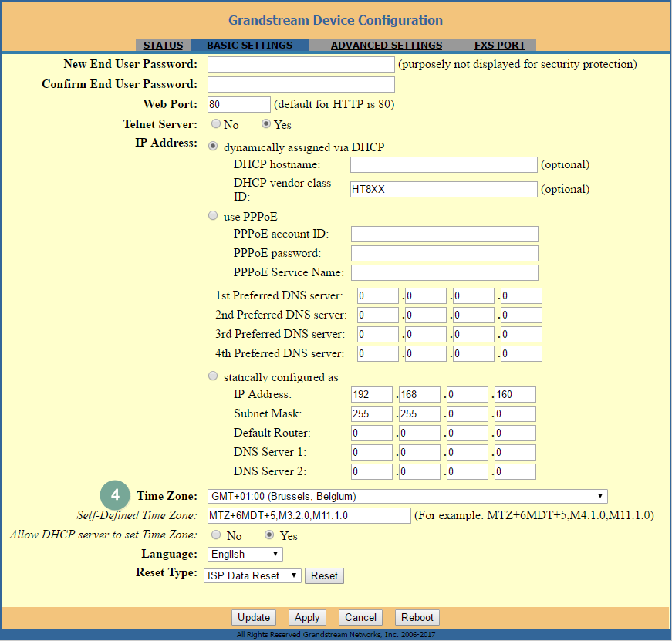Set Telnet Server to No
The image size is (672, 641).
(x=216, y=124)
